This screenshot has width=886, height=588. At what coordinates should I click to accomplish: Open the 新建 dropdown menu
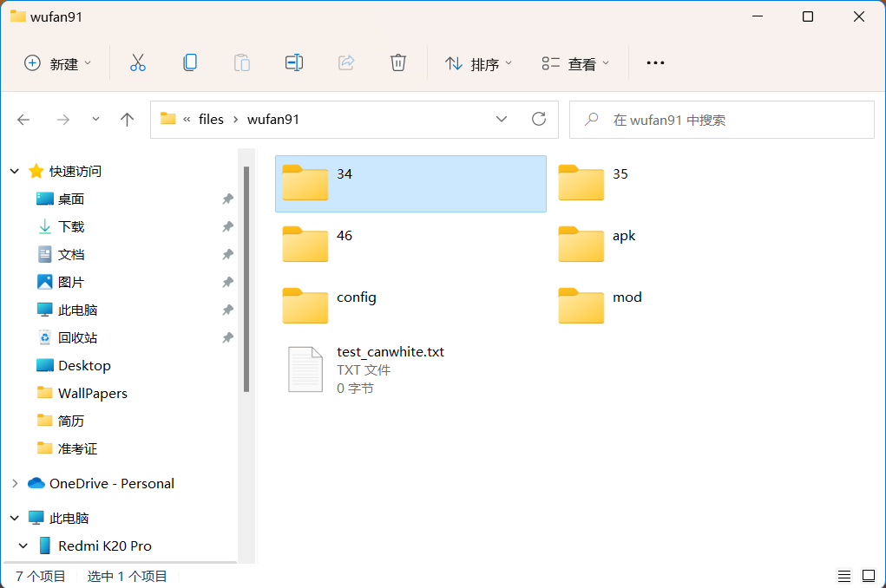click(57, 63)
